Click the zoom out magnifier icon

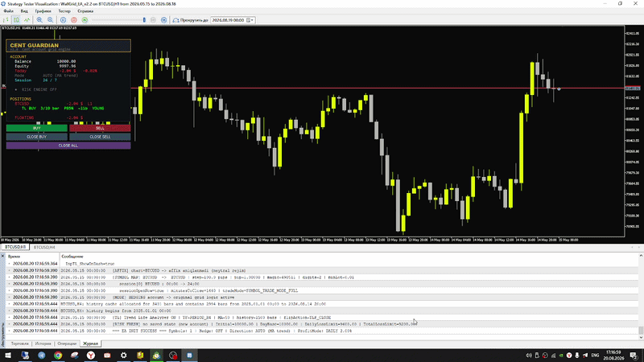[50, 19]
